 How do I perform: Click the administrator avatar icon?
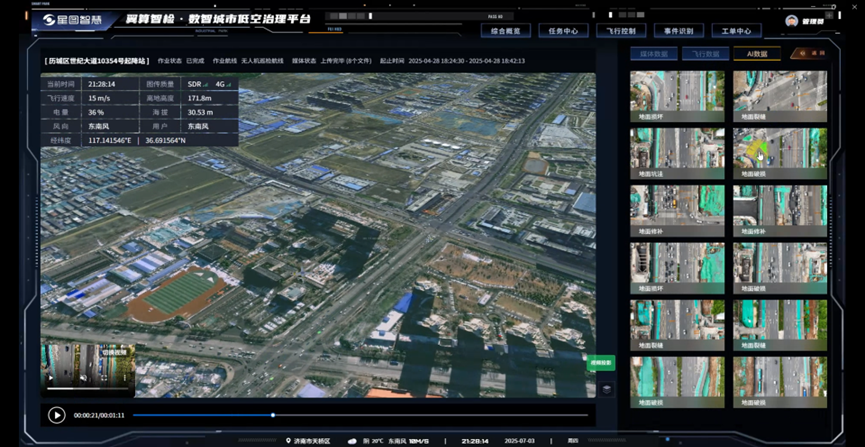(791, 21)
